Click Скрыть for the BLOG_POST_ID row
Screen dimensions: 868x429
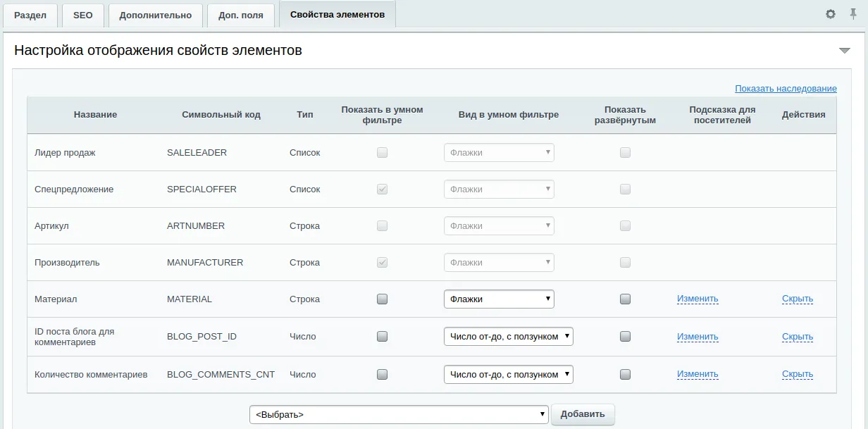[x=798, y=336]
